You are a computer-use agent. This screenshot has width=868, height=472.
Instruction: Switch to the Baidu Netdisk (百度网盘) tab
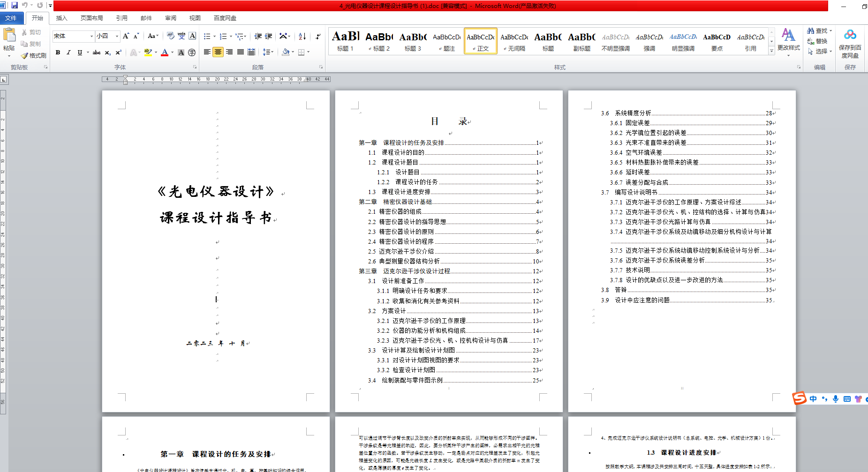(225, 18)
